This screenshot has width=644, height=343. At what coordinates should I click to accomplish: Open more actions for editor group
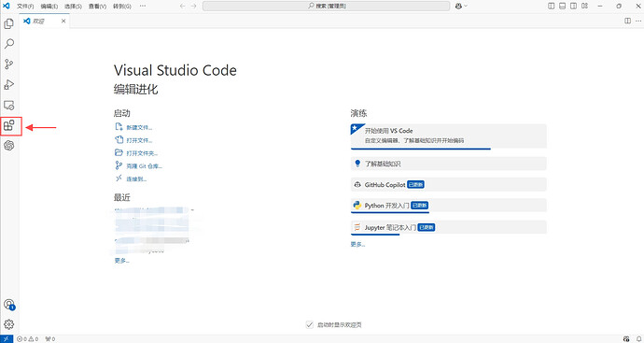tap(637, 21)
